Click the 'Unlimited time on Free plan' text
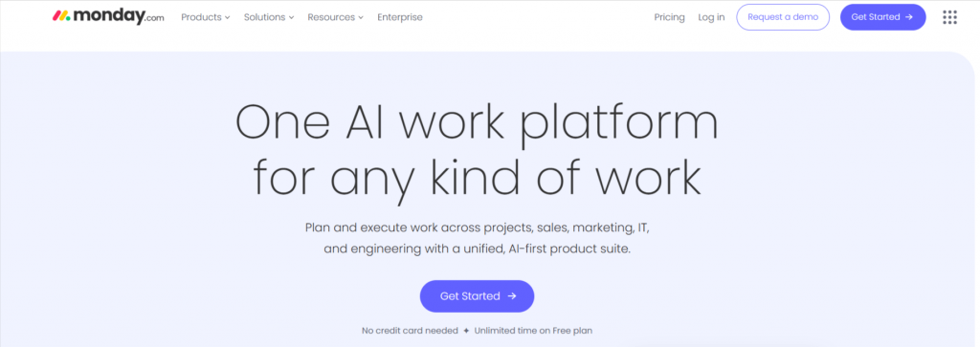Viewport: 980px width, 347px height. (533, 331)
